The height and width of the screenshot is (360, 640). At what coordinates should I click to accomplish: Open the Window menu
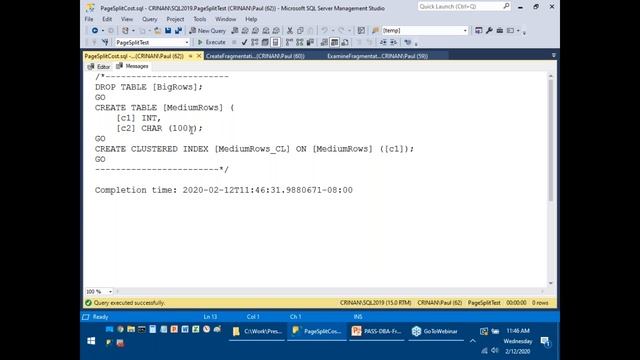tap(225, 19)
